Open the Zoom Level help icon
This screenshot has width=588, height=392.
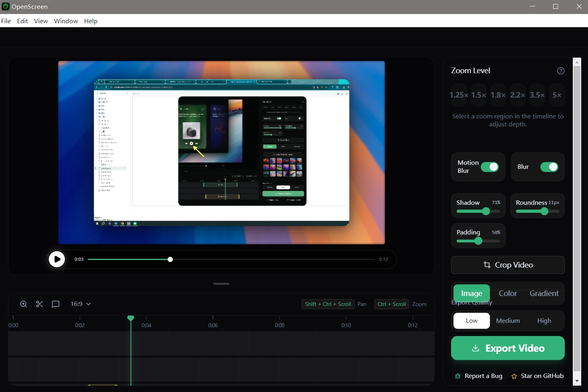point(560,71)
